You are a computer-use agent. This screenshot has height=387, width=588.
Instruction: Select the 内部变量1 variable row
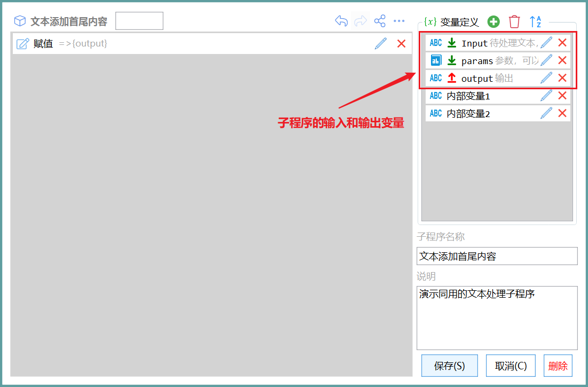pyautogui.click(x=498, y=96)
